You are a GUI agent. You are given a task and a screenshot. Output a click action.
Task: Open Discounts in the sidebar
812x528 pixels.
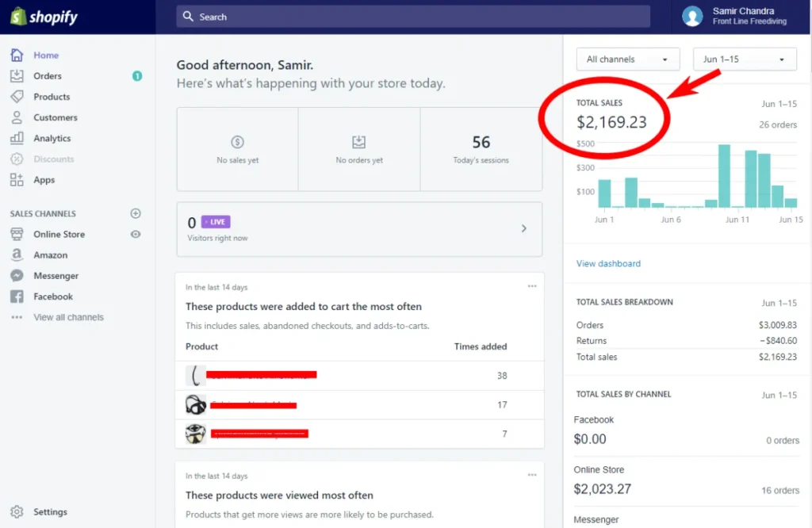coord(54,159)
